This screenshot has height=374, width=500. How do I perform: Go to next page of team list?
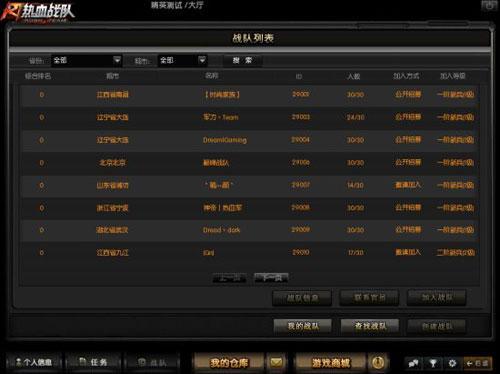click(271, 278)
